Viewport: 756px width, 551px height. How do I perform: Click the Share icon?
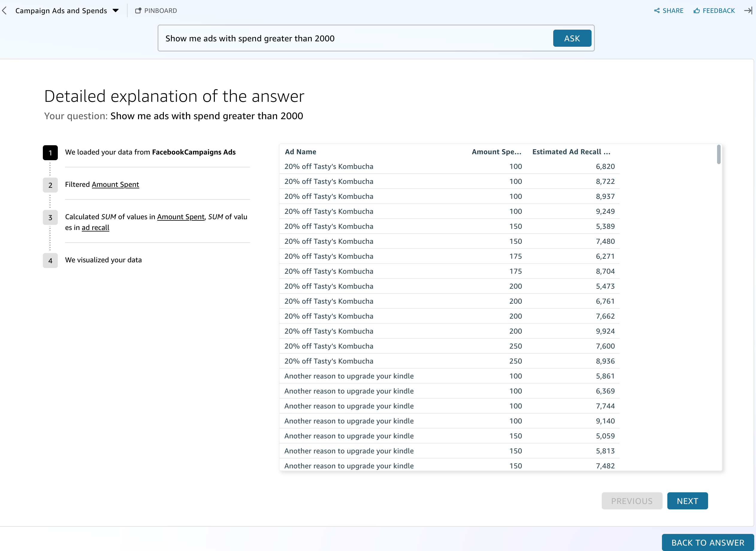[x=657, y=11]
